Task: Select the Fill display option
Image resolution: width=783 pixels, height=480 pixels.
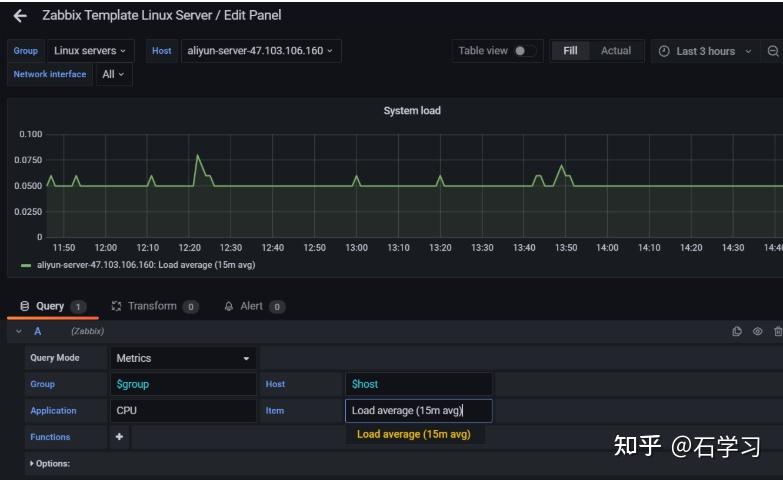Action: point(570,51)
